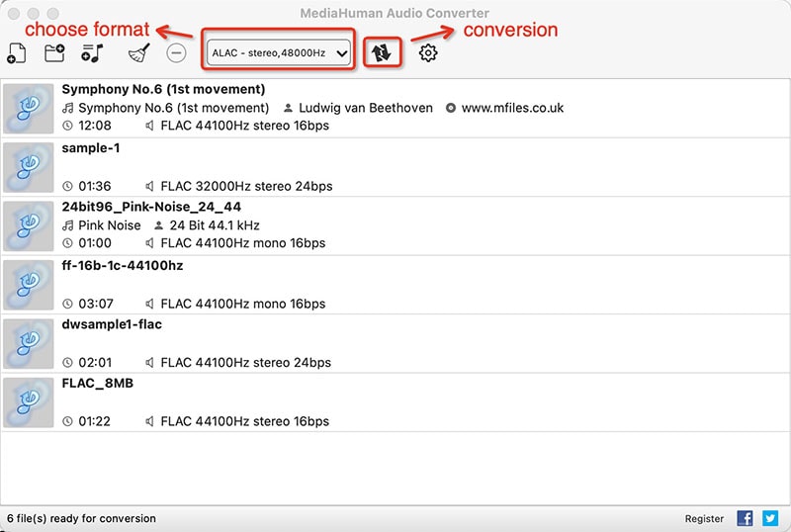Clear the list with the broom icon
Viewport: 791px width, 532px height.
tap(138, 52)
